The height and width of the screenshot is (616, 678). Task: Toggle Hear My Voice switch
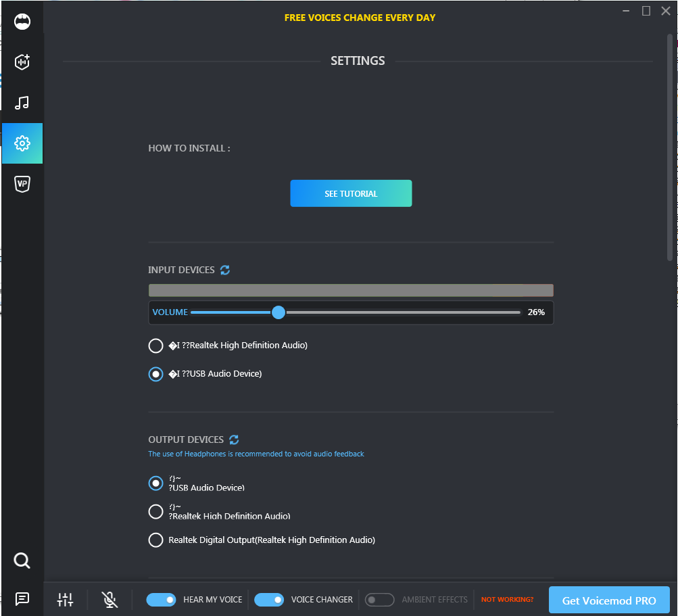[x=161, y=600]
